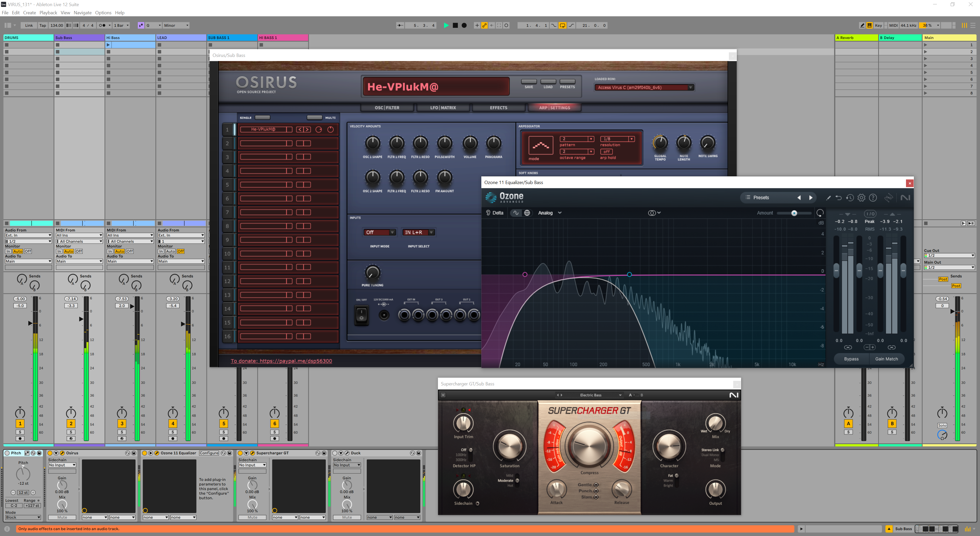Image resolution: width=980 pixels, height=536 pixels.
Task: Solo the DRUMS track
Action: 20,432
